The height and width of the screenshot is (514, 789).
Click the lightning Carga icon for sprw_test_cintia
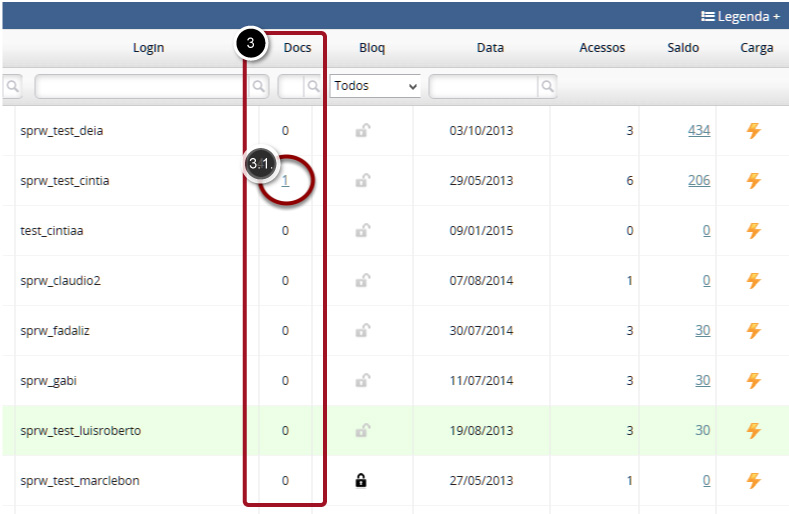point(754,181)
